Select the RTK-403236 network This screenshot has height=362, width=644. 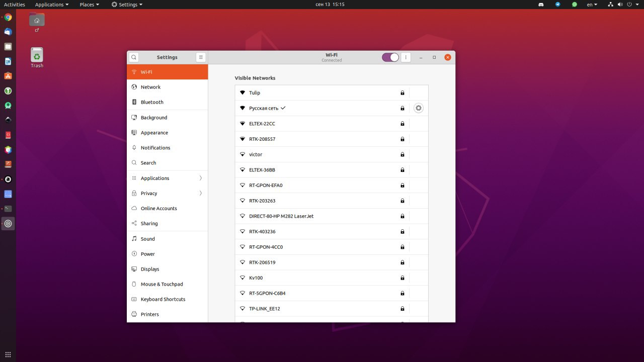pyautogui.click(x=332, y=232)
